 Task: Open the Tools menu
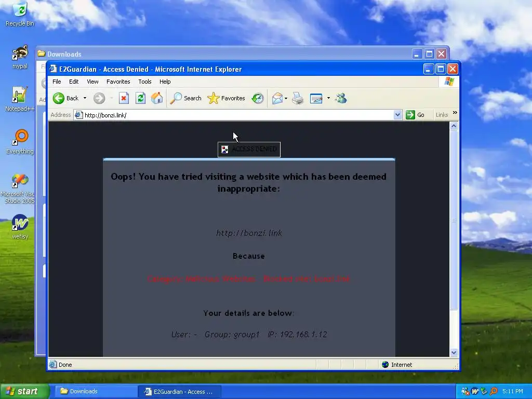click(145, 82)
